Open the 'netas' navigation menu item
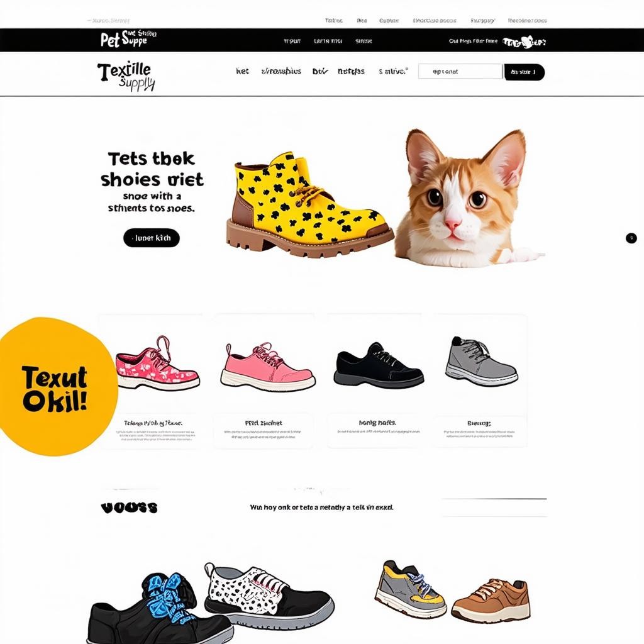Screen dimensions: 644x644 (x=351, y=71)
